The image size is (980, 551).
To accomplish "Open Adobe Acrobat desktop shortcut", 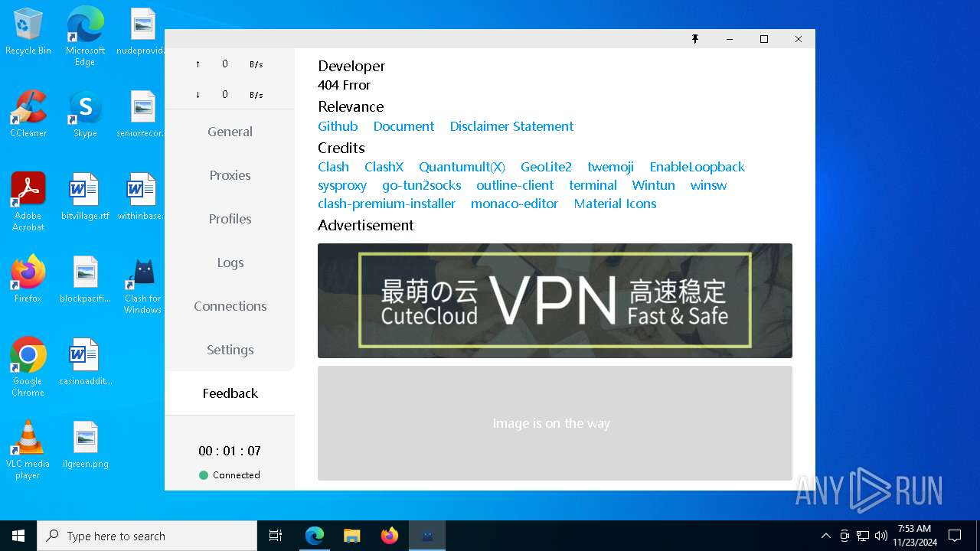I will coord(28,202).
